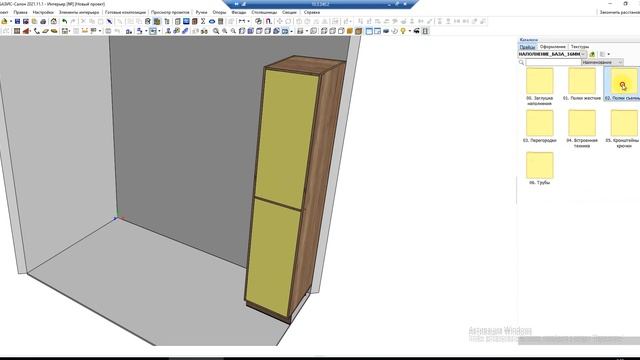Select the upper yellow cabinet door in 3D view
Image resolution: width=640 pixels, height=360 pixels.
286,139
